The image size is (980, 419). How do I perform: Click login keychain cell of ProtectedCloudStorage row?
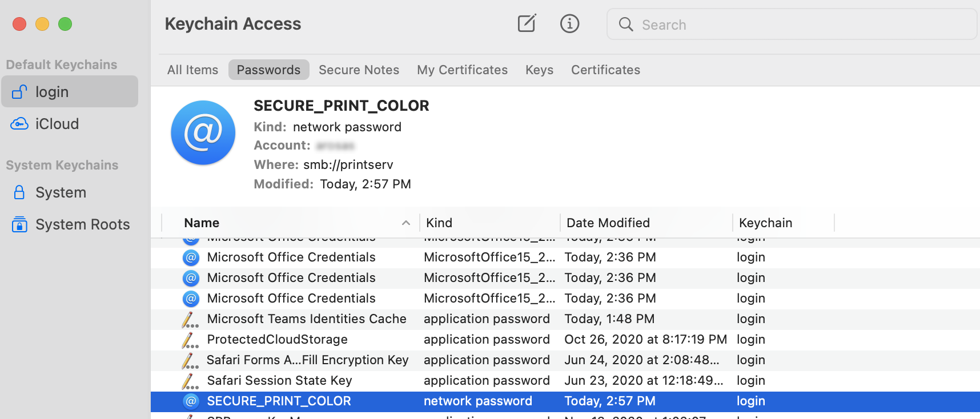pyautogui.click(x=750, y=340)
